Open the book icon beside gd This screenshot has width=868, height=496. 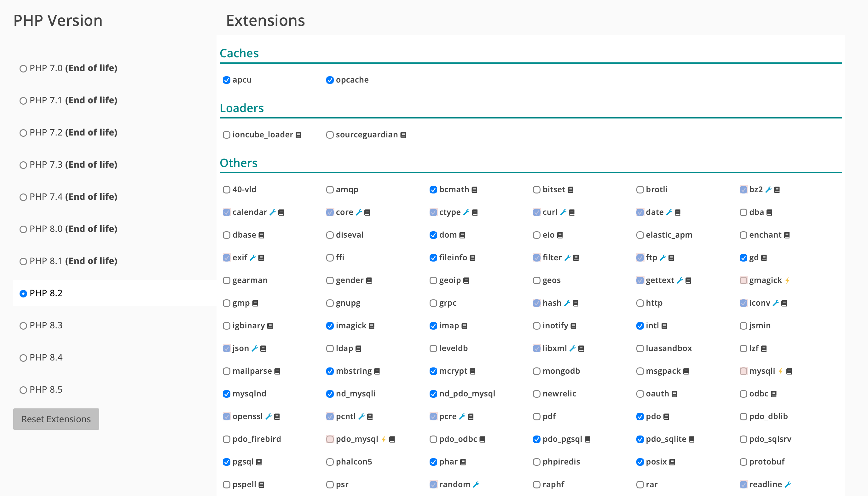tap(764, 258)
